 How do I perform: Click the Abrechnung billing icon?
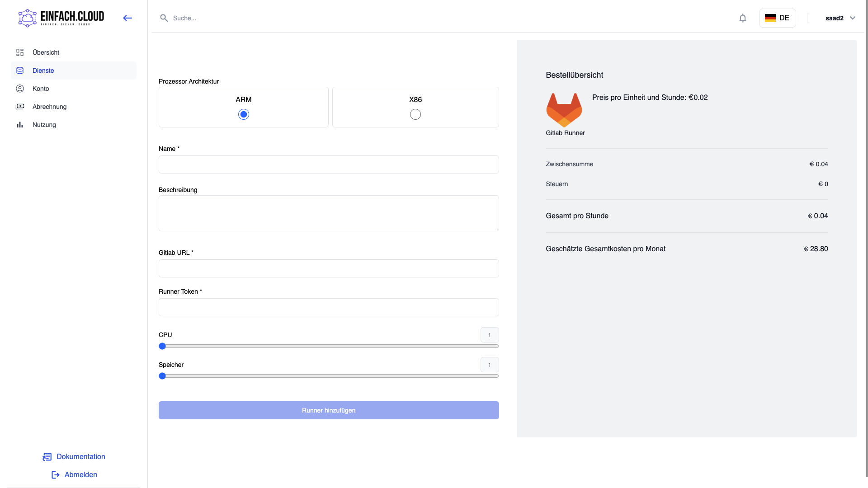click(x=20, y=107)
